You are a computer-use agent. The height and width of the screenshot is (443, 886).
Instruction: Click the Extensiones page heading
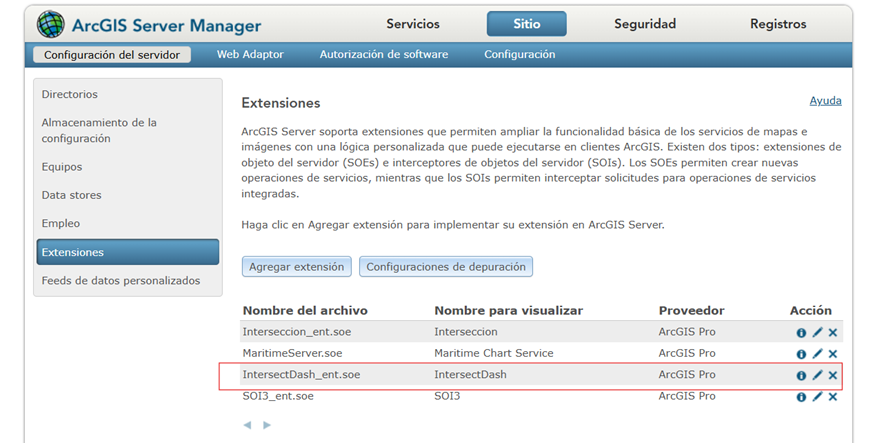click(x=281, y=103)
